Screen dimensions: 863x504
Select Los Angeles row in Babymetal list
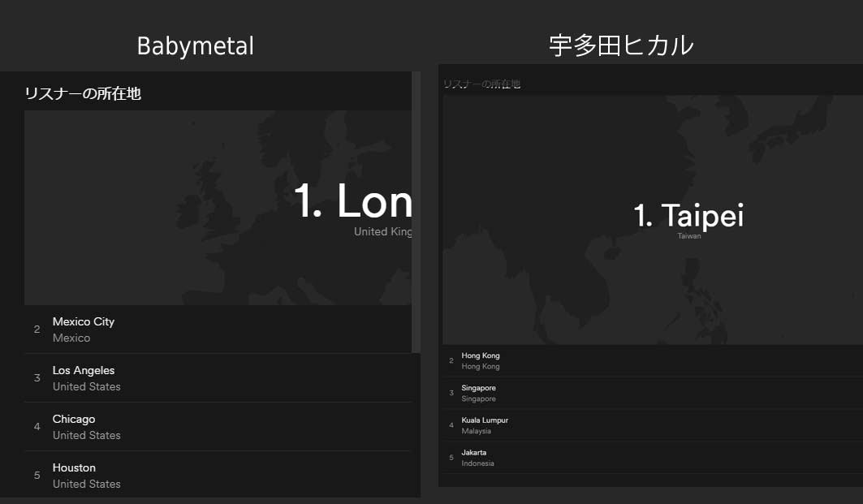(x=218, y=378)
